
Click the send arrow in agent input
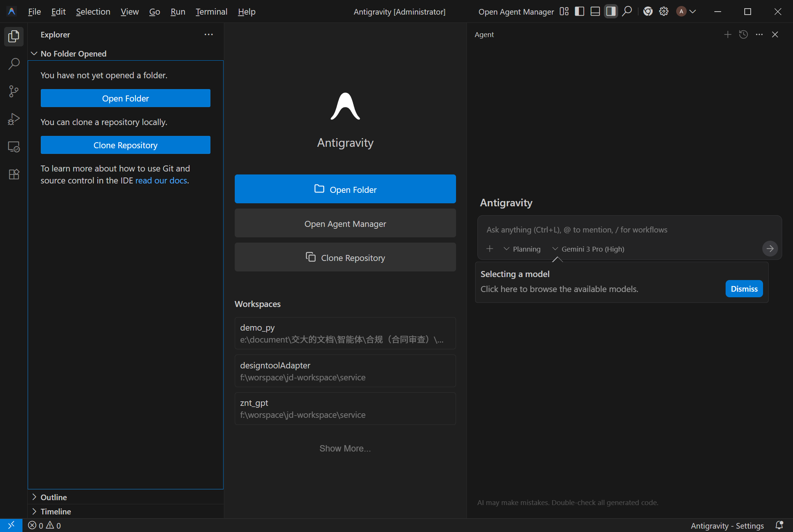tap(770, 249)
